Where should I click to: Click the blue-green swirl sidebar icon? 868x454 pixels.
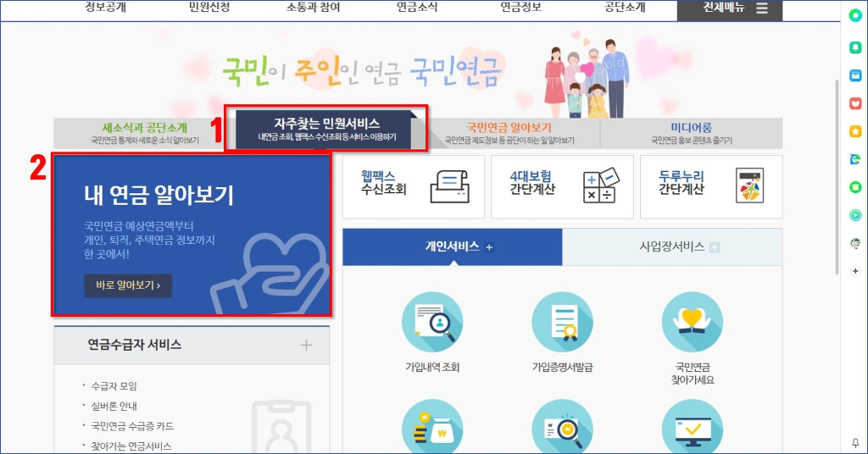coord(855,159)
